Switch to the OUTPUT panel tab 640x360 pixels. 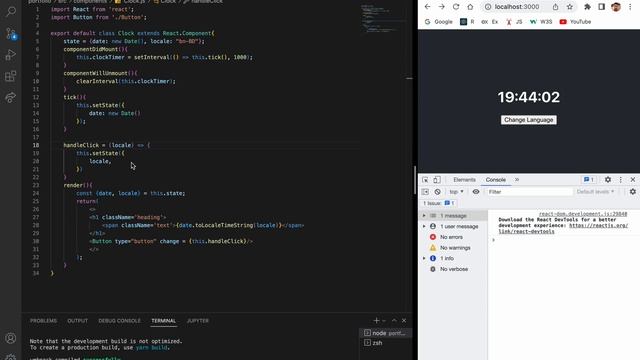coord(78,321)
